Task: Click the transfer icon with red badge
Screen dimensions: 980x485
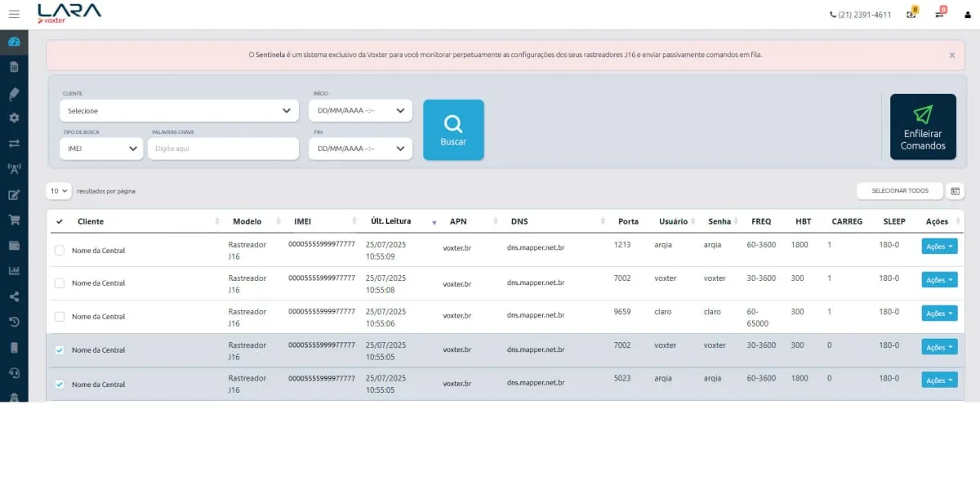Action: [940, 14]
